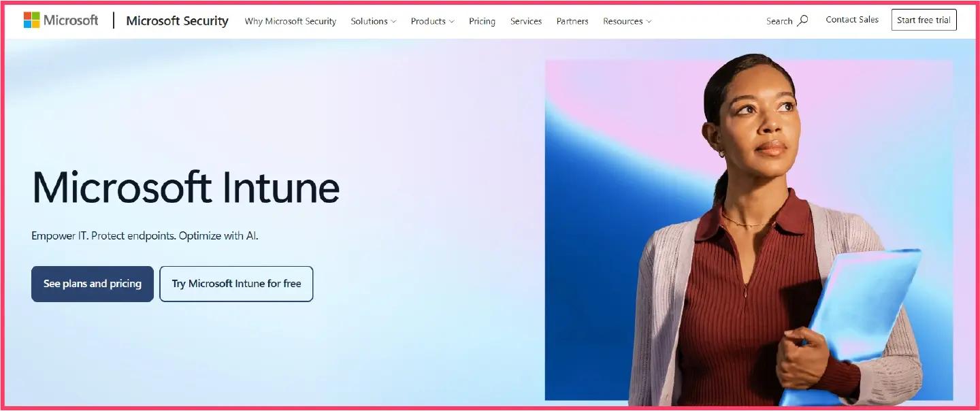Expand the Products dropdown menu
980x411 pixels.
432,21
